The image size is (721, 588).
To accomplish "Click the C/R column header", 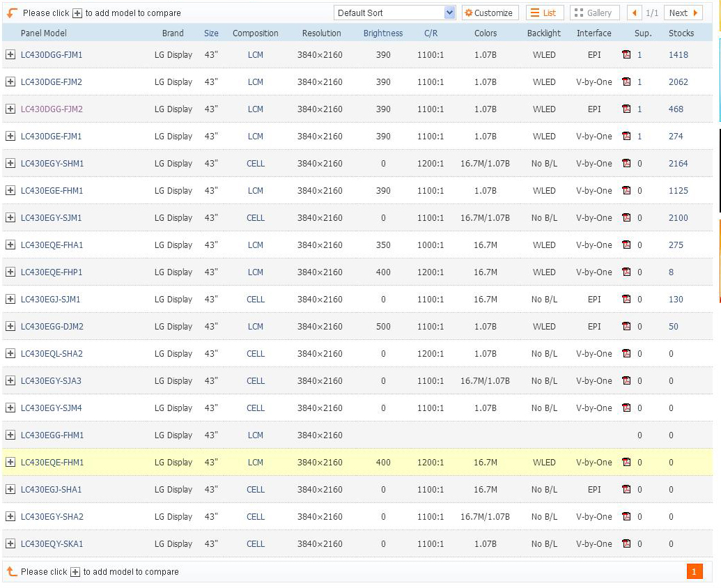I will (x=431, y=33).
